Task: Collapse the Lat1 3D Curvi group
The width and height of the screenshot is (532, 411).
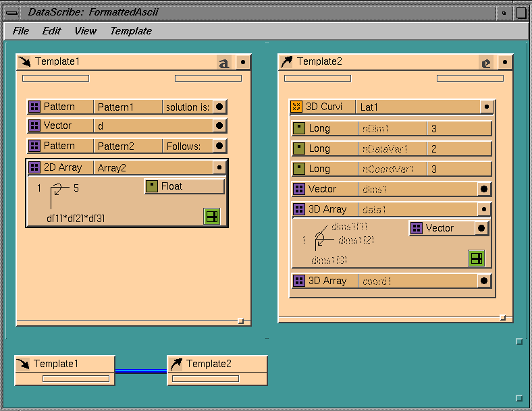Action: (x=486, y=107)
